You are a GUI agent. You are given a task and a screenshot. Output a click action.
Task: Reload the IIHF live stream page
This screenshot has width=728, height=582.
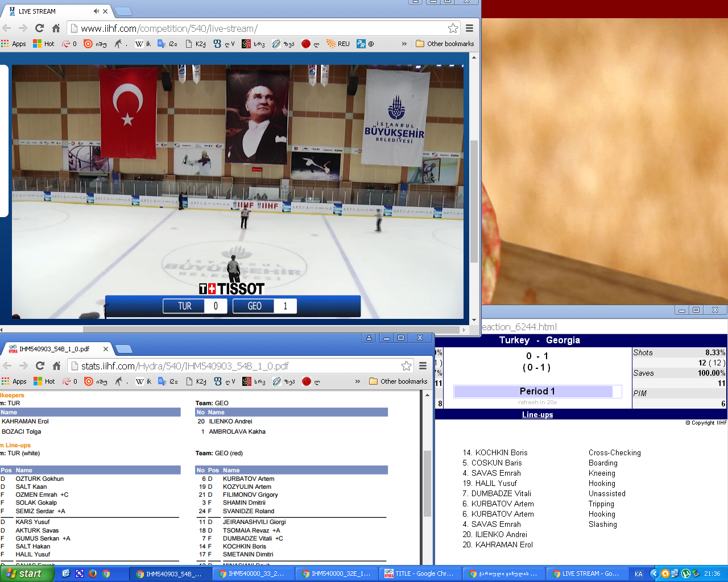tap(39, 28)
